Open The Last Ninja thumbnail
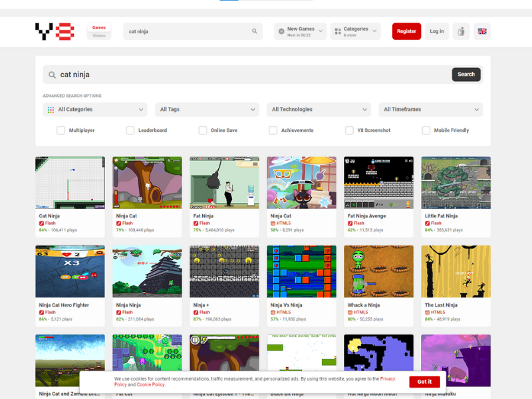The width and height of the screenshot is (532, 399). (456, 271)
